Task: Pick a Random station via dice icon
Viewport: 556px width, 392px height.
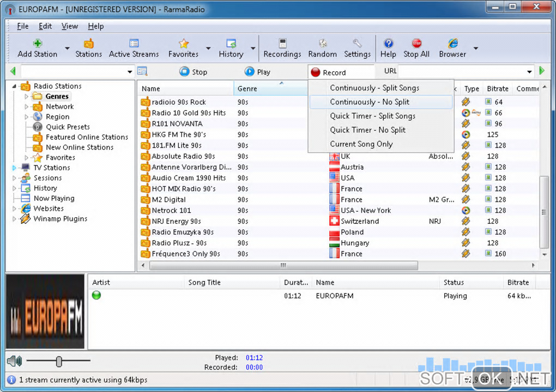Action: click(322, 44)
